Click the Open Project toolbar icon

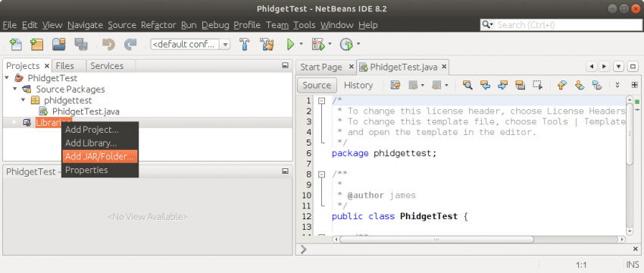click(59, 44)
